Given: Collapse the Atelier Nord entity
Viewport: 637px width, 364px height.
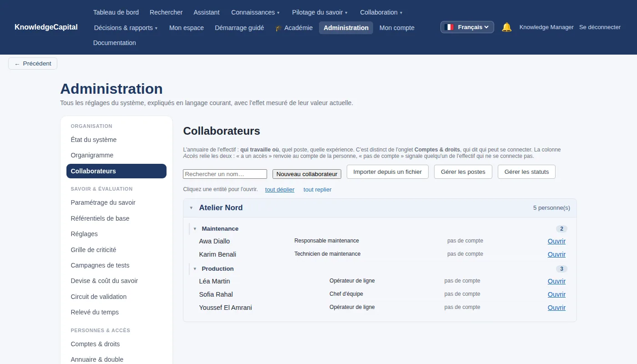Looking at the screenshot, I should (x=380, y=208).
